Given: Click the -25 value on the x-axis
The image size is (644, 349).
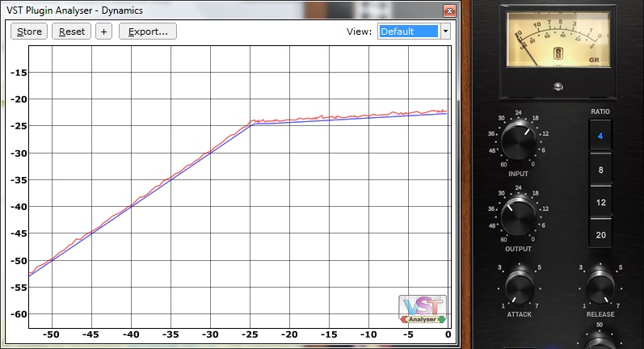Looking at the screenshot, I should click(x=250, y=334).
